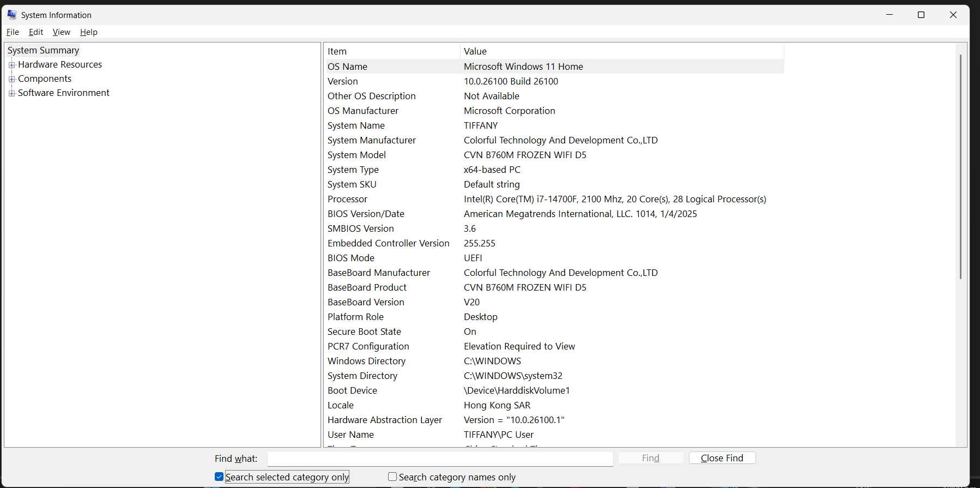Select the SMBIOS Version row
This screenshot has height=488, width=980.
pos(555,228)
